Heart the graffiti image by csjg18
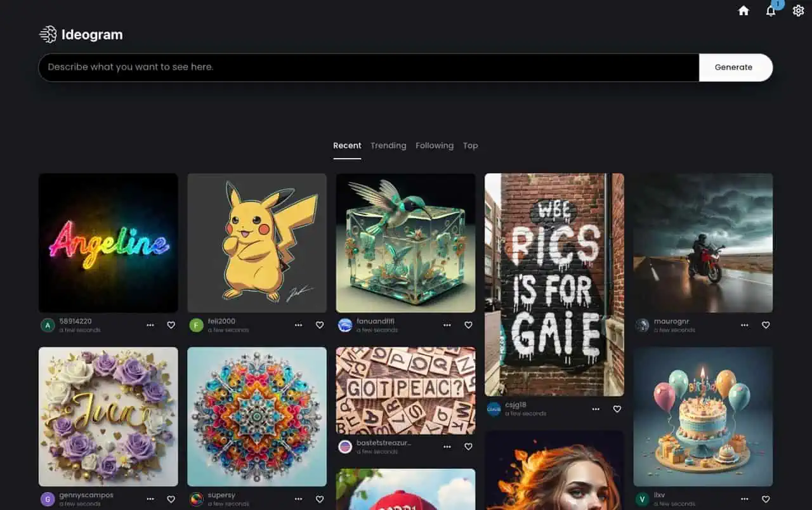Image resolution: width=812 pixels, height=510 pixels. tap(617, 409)
